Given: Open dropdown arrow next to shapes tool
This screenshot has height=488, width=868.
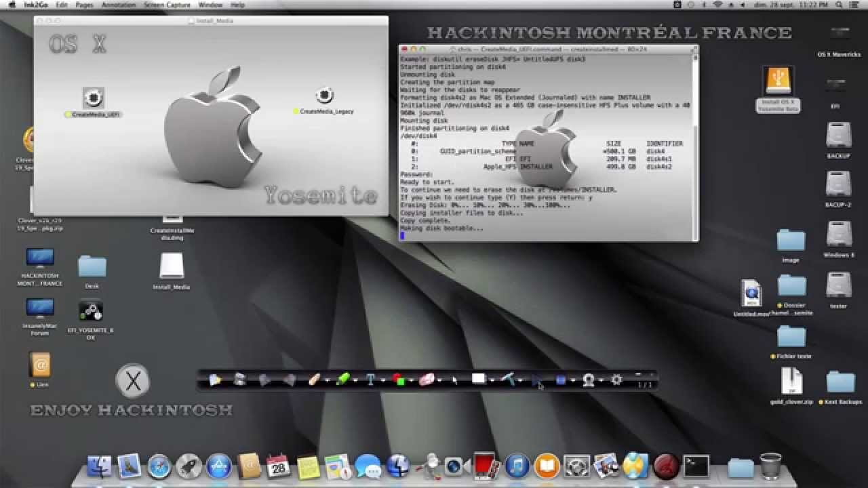Looking at the screenshot, I should pos(411,381).
